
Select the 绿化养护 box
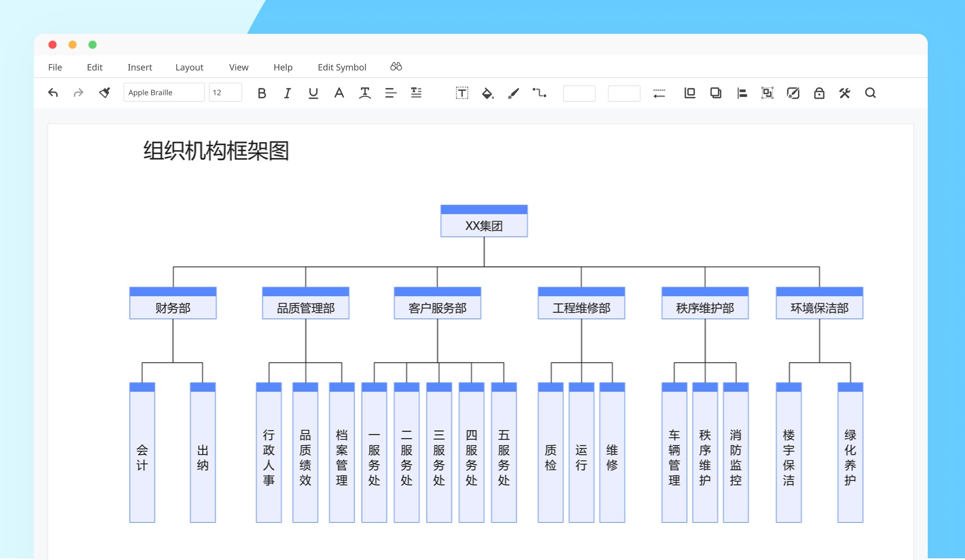pos(850,453)
